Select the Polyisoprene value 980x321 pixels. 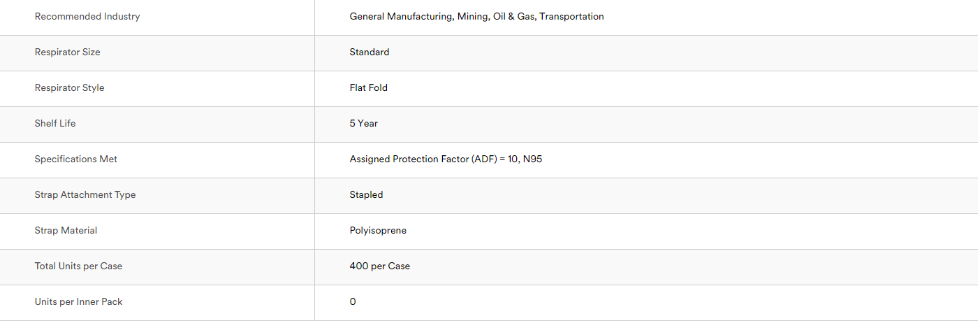(378, 230)
